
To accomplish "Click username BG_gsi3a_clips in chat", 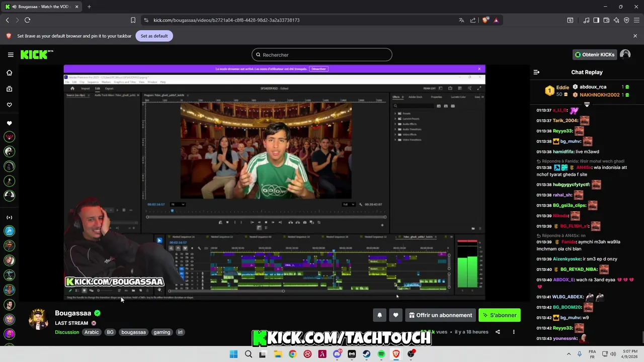I will (x=569, y=206).
